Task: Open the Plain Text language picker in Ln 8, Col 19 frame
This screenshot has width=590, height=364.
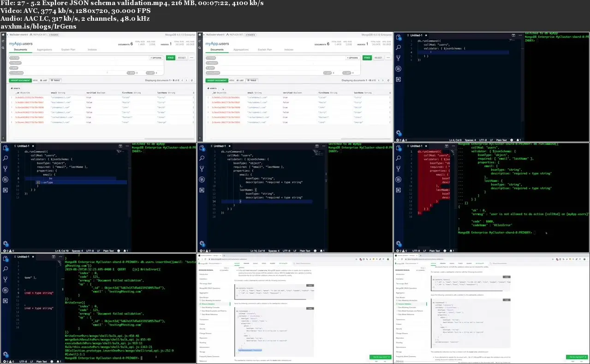Action: (108, 251)
